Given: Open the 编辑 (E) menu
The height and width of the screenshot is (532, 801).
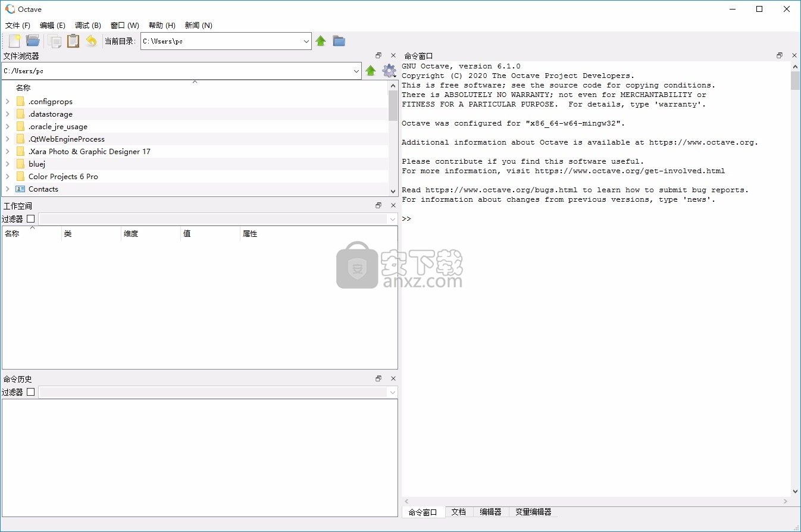Looking at the screenshot, I should (x=52, y=25).
